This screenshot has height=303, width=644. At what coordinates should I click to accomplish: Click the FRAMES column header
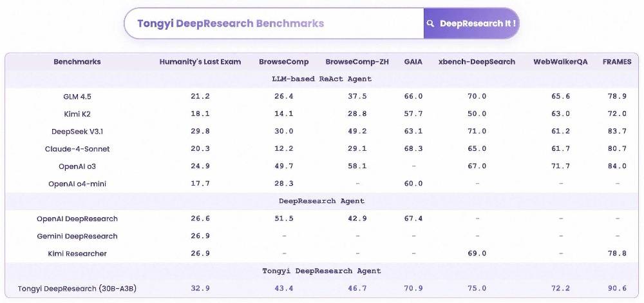click(x=617, y=62)
